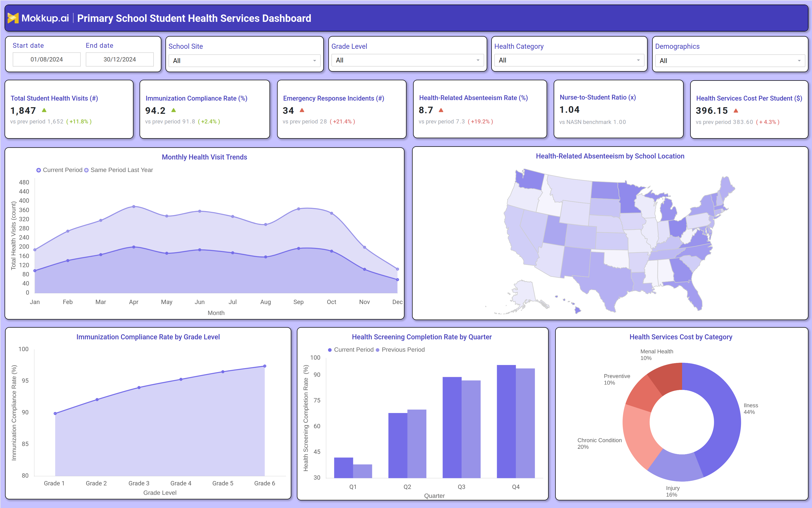Click the green arrow next to 94.2
This screenshot has height=508, width=812.
pos(174,110)
